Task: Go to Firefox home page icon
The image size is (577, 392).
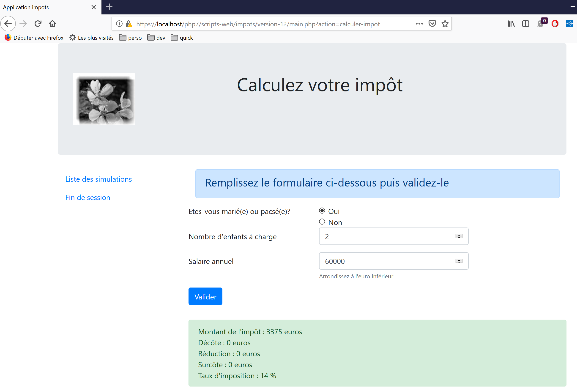Action: tap(52, 24)
